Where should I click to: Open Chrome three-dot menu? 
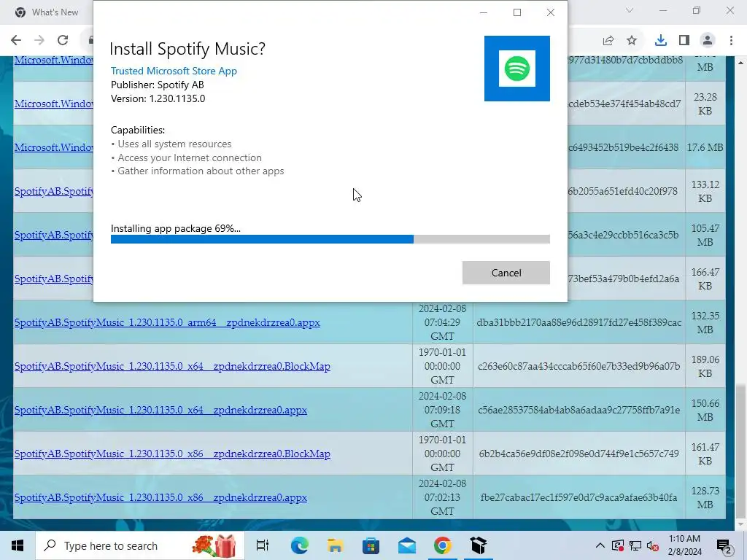point(731,41)
